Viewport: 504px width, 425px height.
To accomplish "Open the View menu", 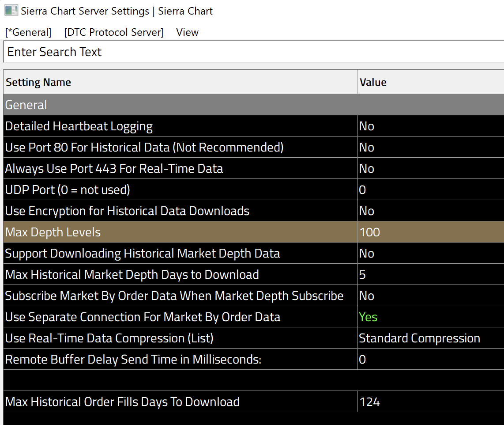I will click(x=187, y=32).
